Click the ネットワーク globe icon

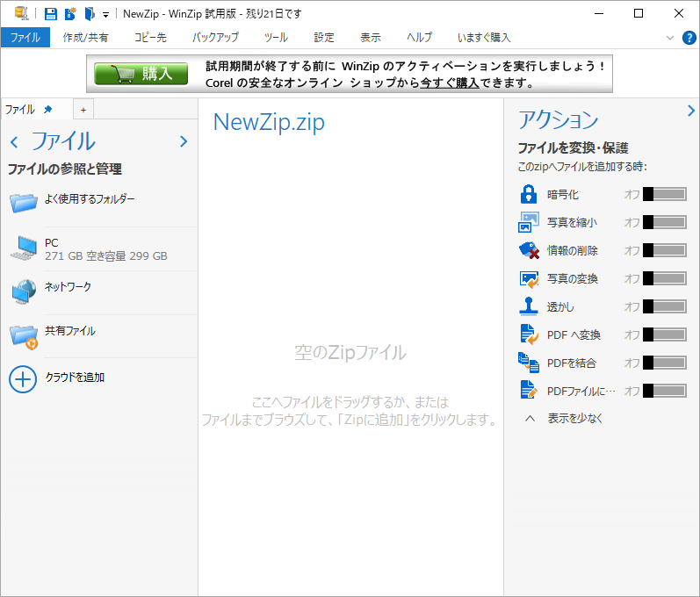[x=24, y=291]
